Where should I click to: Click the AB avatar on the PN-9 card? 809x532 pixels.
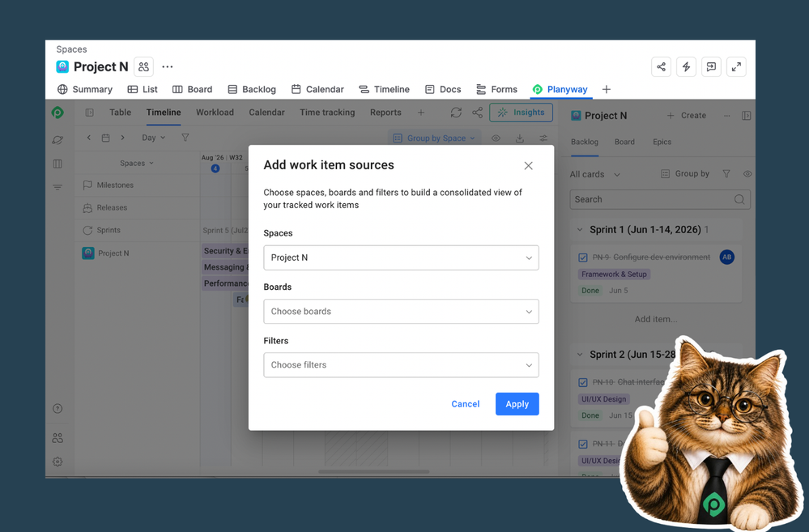pyautogui.click(x=726, y=257)
